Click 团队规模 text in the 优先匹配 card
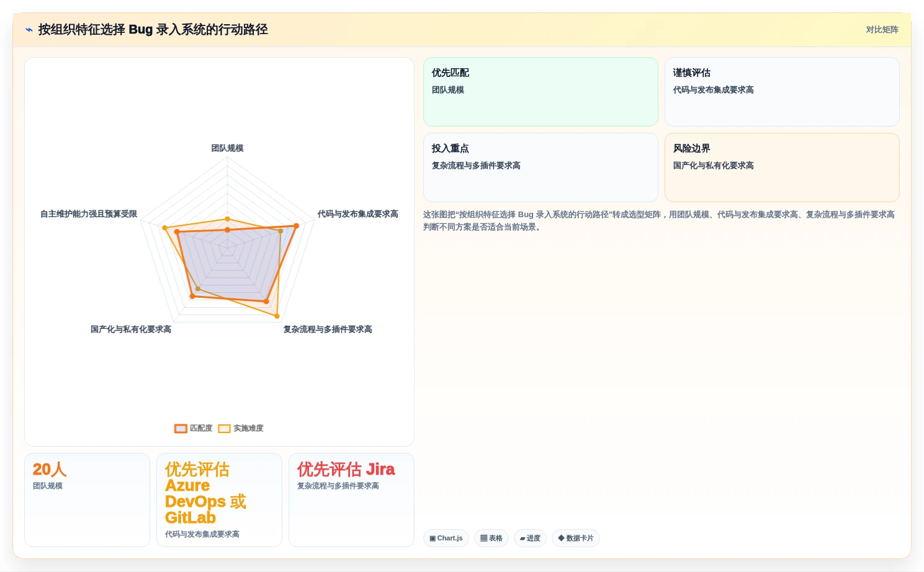924x572 pixels. [x=448, y=90]
